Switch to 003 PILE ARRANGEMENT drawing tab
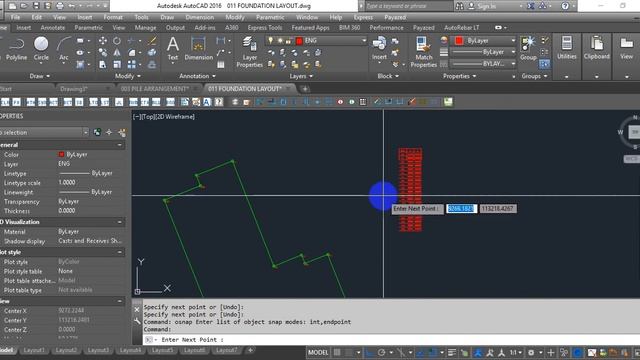Image resolution: width=640 pixels, height=360 pixels. point(154,89)
